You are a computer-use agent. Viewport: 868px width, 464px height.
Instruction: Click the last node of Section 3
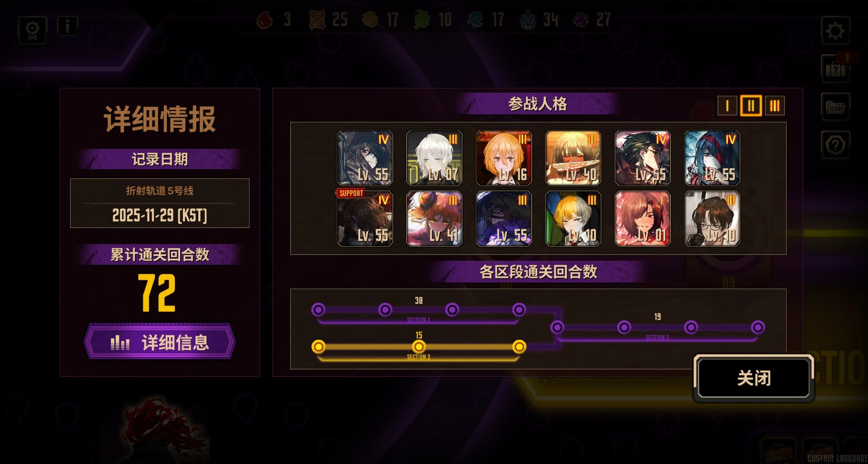[758, 327]
